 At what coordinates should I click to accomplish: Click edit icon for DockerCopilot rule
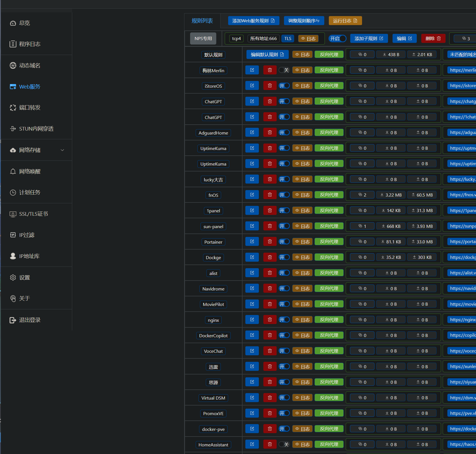(x=252, y=335)
